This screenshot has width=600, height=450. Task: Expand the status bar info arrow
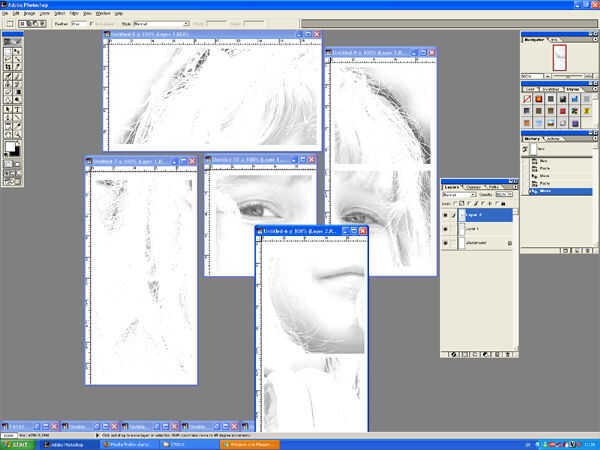[x=98, y=435]
